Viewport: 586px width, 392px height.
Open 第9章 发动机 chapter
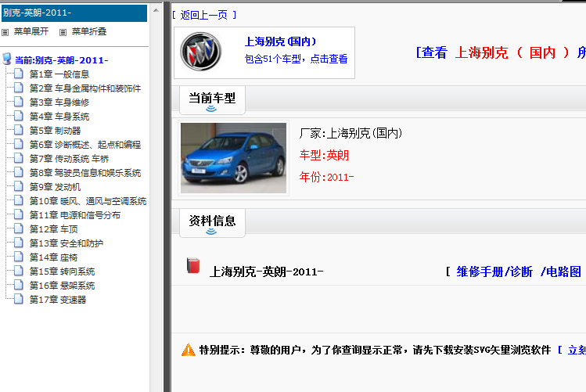click(56, 187)
